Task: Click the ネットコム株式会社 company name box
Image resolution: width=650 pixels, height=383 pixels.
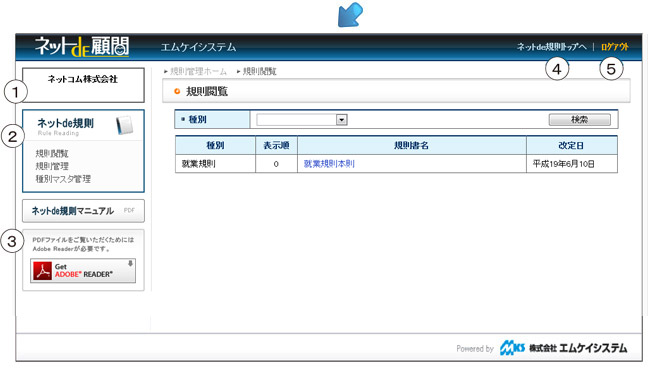Action: point(83,85)
